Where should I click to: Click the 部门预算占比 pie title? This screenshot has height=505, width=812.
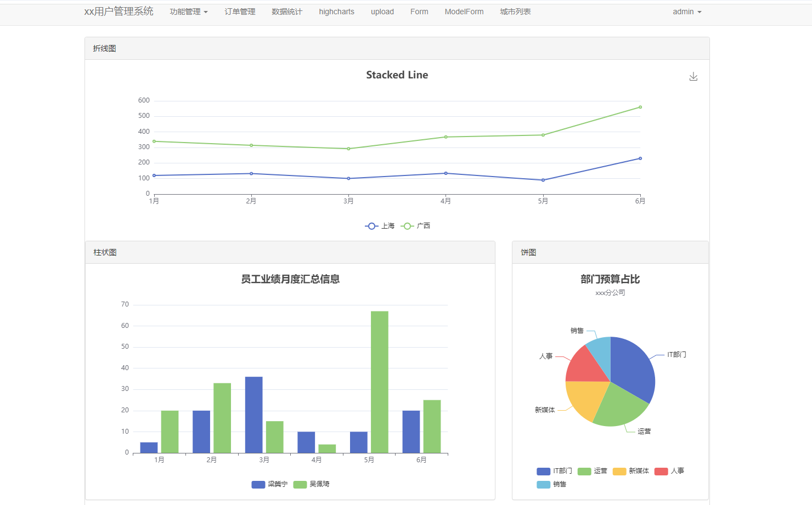click(x=610, y=279)
